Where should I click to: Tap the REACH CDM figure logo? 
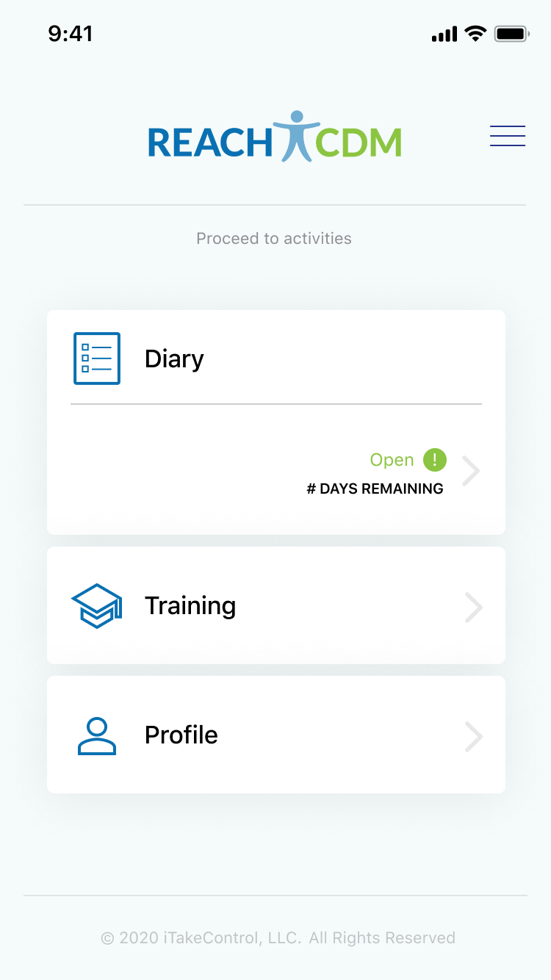coord(295,137)
